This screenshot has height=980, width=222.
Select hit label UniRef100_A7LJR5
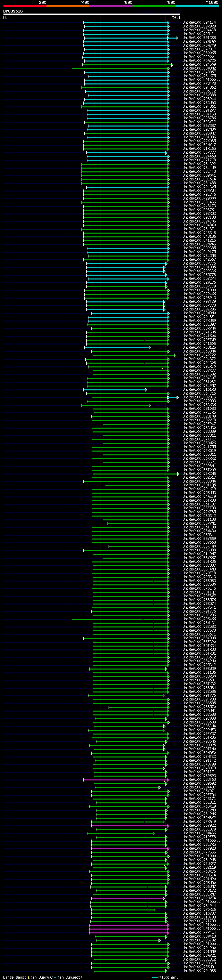(199, 412)
